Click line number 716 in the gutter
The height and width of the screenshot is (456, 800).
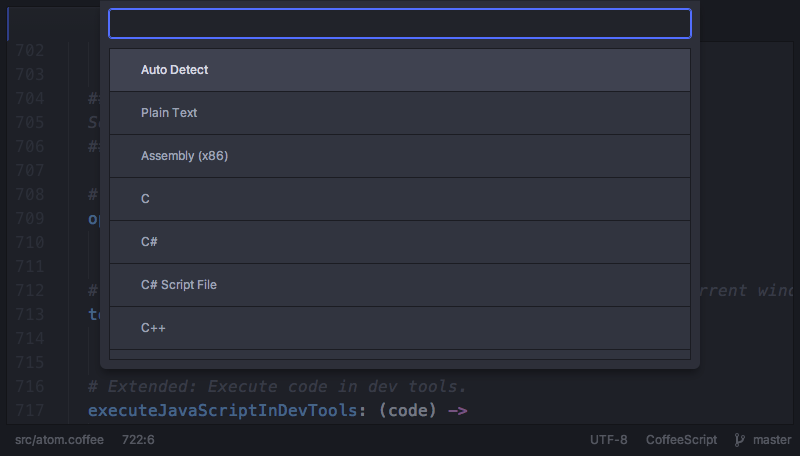[x=31, y=386]
